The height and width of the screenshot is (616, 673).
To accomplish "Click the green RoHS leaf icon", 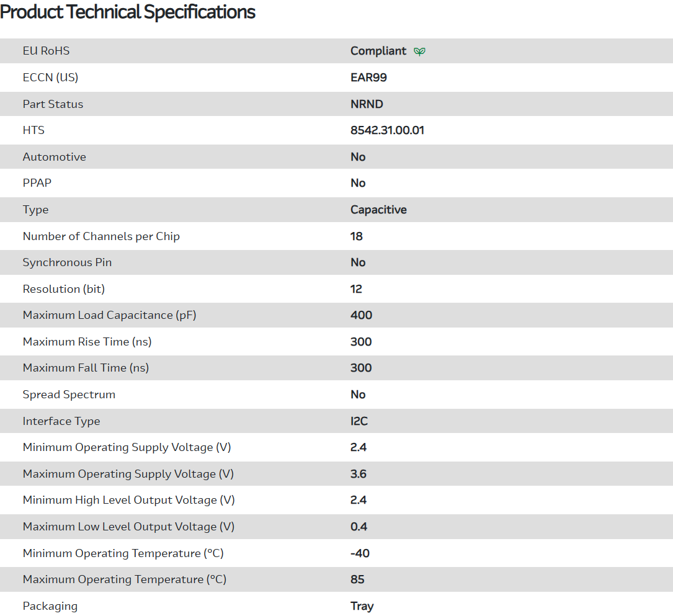I will (419, 51).
